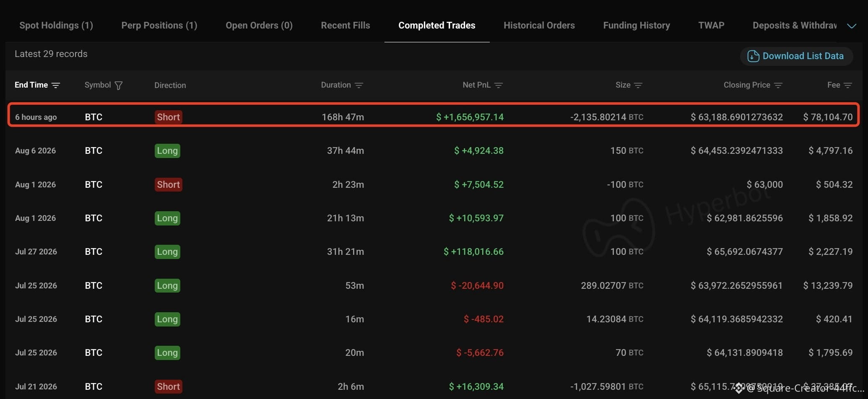The width and height of the screenshot is (868, 399).
Task: Click the Duration column header
Action: [x=336, y=85]
